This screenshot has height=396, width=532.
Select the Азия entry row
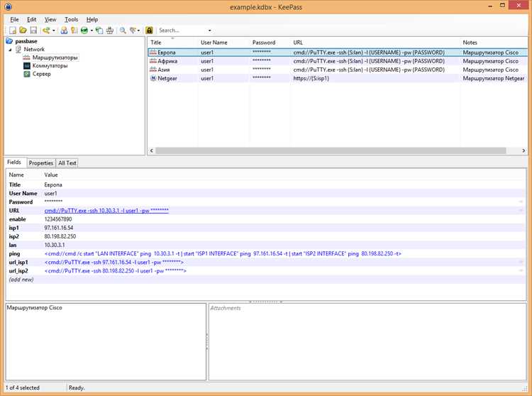coord(338,70)
